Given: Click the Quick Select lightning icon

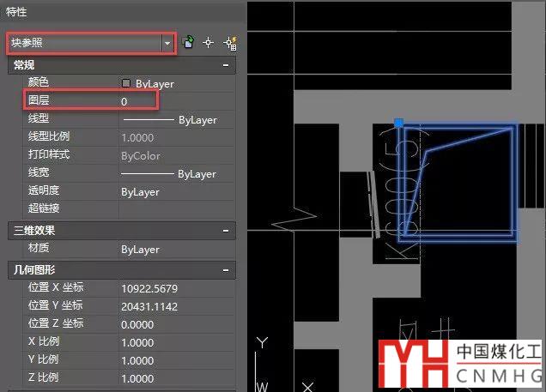Looking at the screenshot, I should click(229, 42).
